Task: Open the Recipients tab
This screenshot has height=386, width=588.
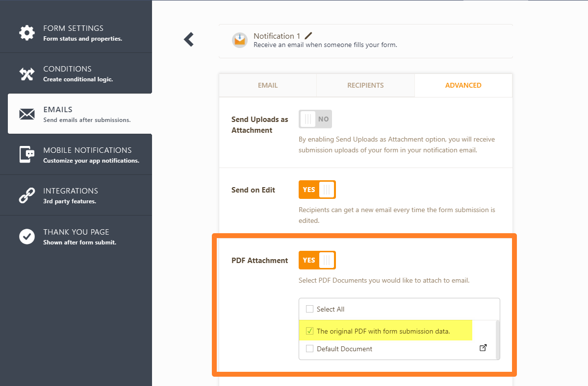Action: click(x=365, y=85)
